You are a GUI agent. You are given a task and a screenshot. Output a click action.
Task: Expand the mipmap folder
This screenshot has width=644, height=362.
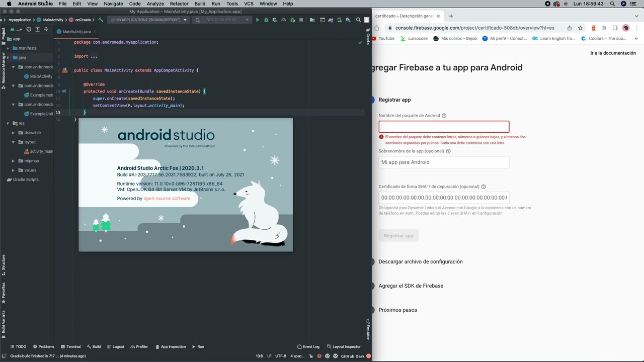(x=14, y=161)
